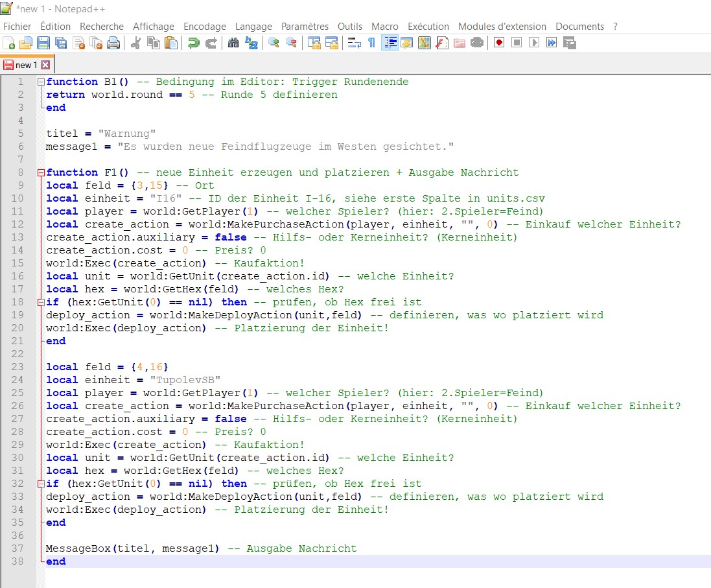Screen dimensions: 711x588
Task: Click the Close All documents icon
Action: tap(96, 43)
